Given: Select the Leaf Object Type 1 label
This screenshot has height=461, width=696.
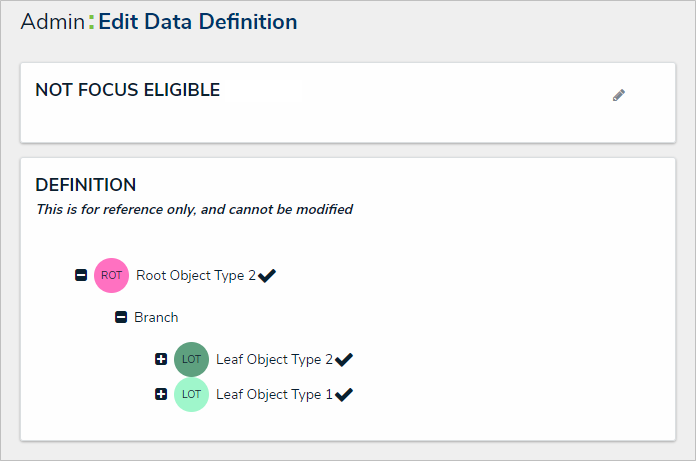Looking at the screenshot, I should coord(275,394).
